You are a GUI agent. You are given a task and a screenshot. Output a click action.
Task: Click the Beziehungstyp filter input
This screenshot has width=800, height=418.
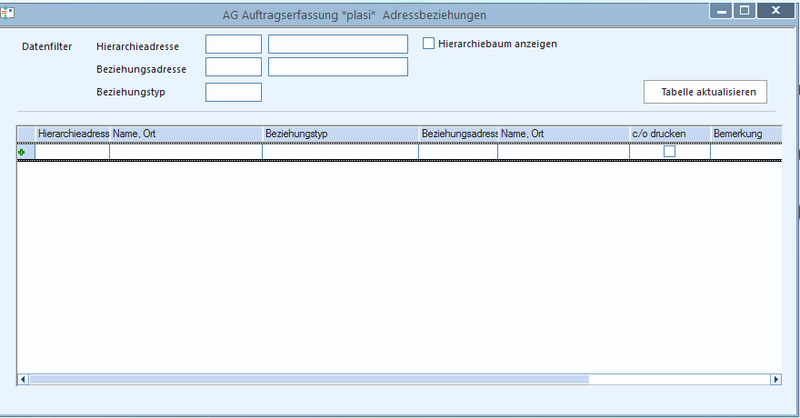coord(234,92)
